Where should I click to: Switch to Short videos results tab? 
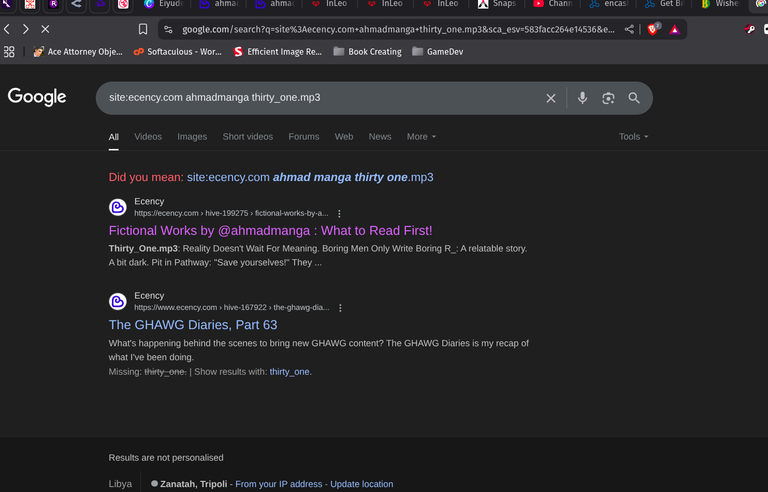[x=248, y=137]
